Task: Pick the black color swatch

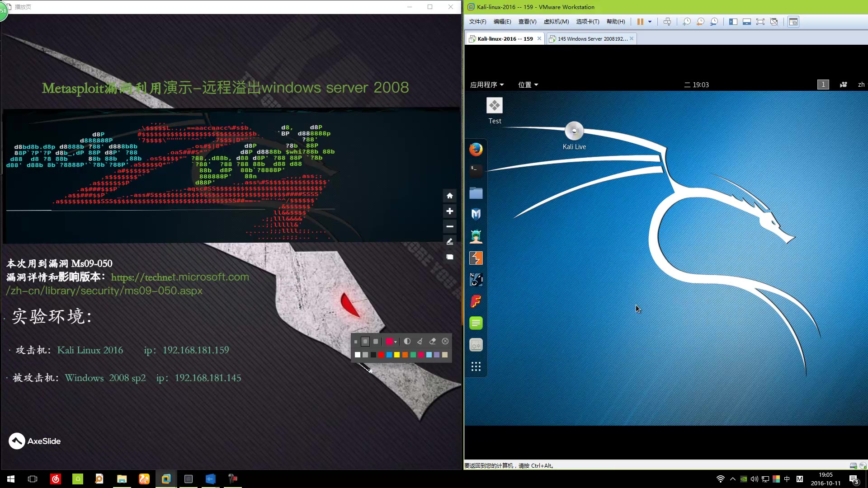Action: click(373, 355)
